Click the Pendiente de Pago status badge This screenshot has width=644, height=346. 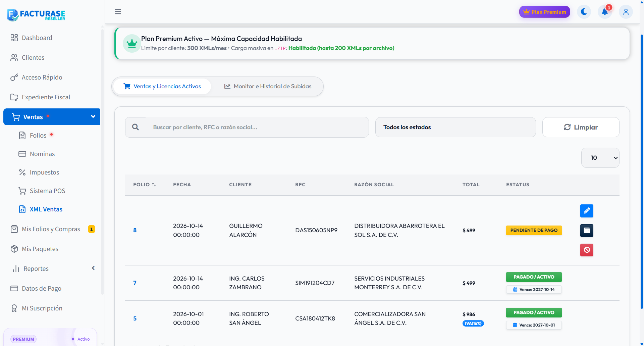pyautogui.click(x=534, y=230)
